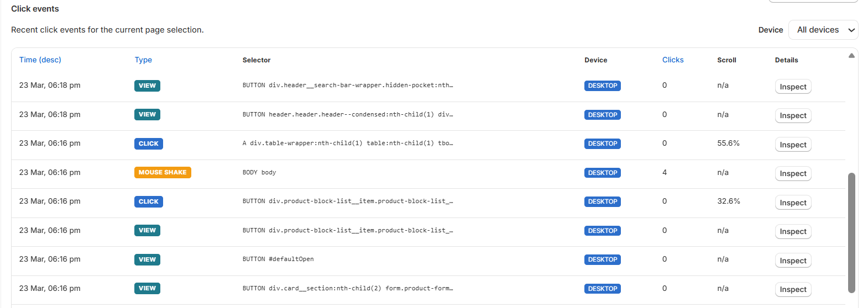Click the VIEW badge in first row

pyautogui.click(x=147, y=86)
